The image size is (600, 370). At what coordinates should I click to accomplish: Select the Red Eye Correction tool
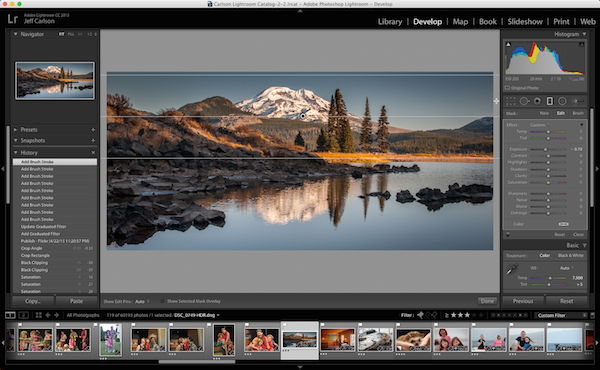pos(537,101)
